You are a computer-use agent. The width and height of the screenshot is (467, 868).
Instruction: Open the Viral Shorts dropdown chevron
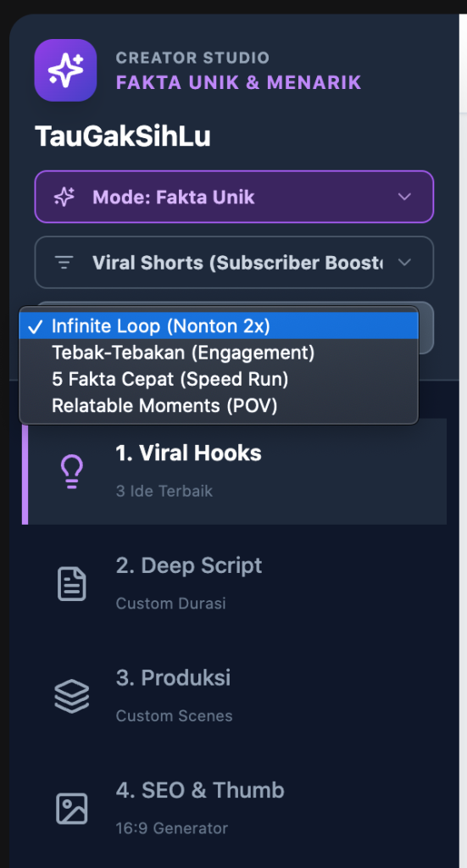click(404, 263)
